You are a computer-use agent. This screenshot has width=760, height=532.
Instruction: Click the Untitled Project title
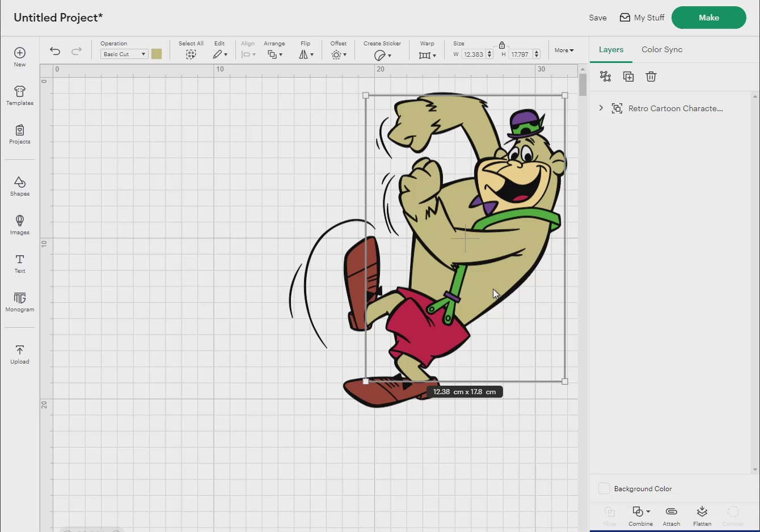[x=58, y=18]
